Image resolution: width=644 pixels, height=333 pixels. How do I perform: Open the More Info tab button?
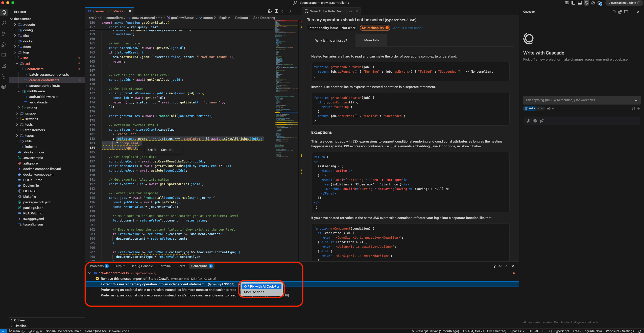[371, 40]
